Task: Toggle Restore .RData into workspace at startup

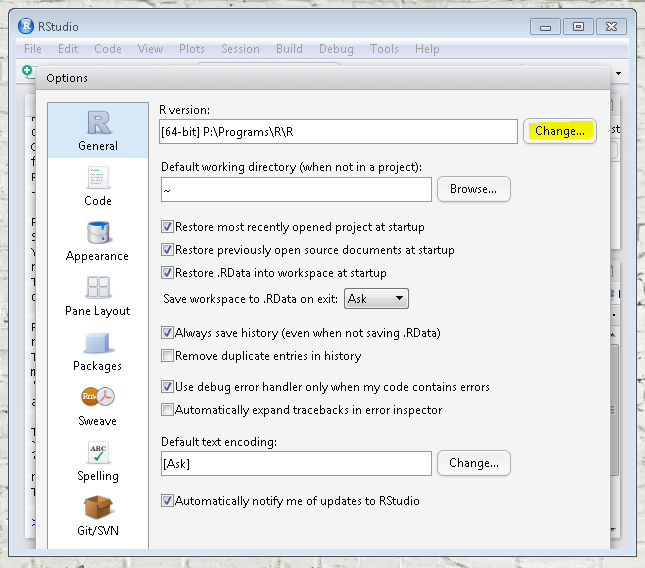Action: [x=167, y=273]
